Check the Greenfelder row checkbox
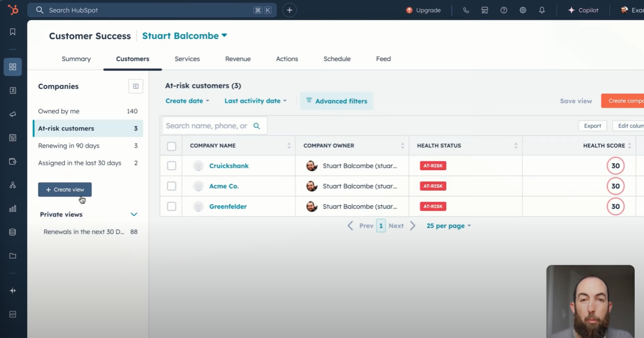 [172, 206]
